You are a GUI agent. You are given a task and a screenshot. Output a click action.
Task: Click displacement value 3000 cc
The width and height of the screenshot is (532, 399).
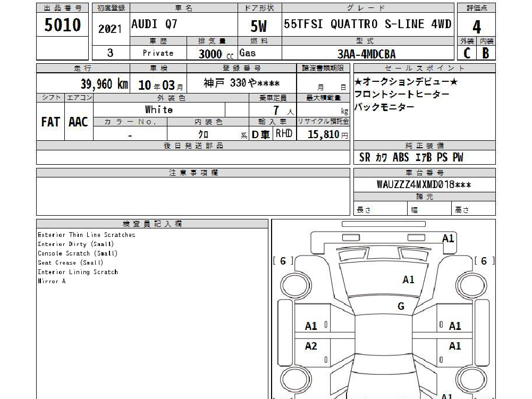216,54
